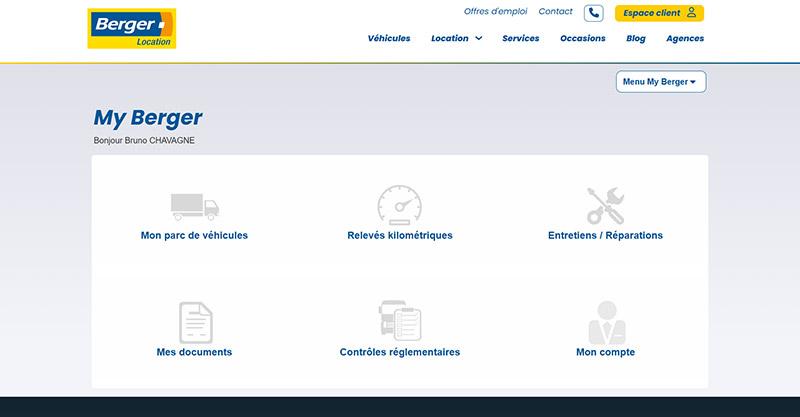Open the Offres d'emploi link
The width and height of the screenshot is (800, 417).
tap(495, 11)
